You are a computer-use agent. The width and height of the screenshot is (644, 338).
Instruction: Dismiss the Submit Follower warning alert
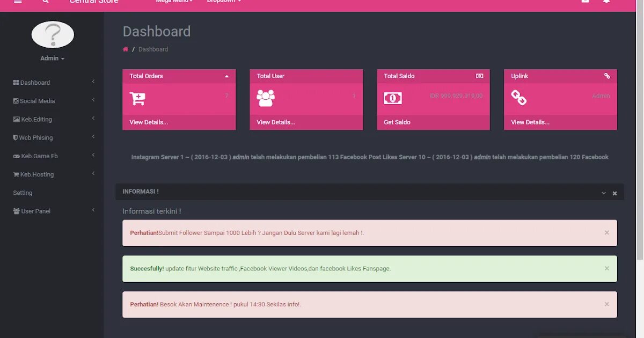click(607, 233)
